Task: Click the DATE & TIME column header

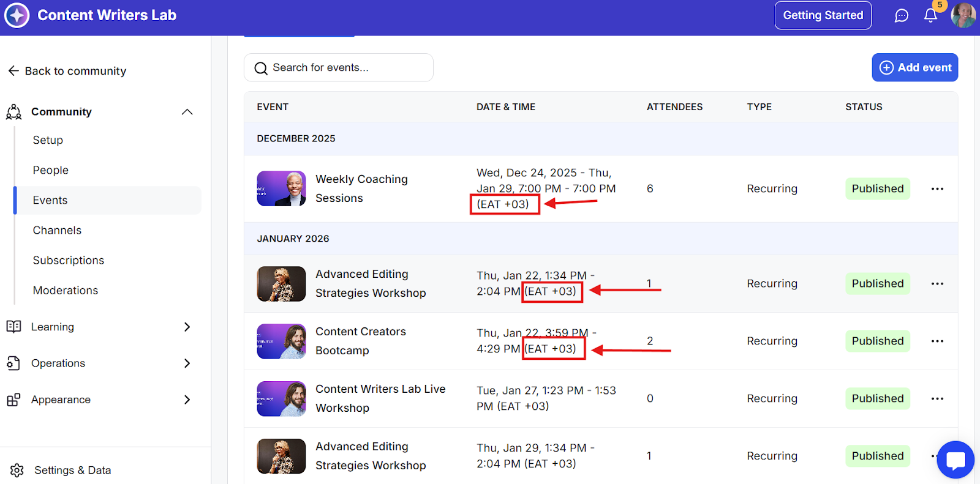Action: pos(506,107)
